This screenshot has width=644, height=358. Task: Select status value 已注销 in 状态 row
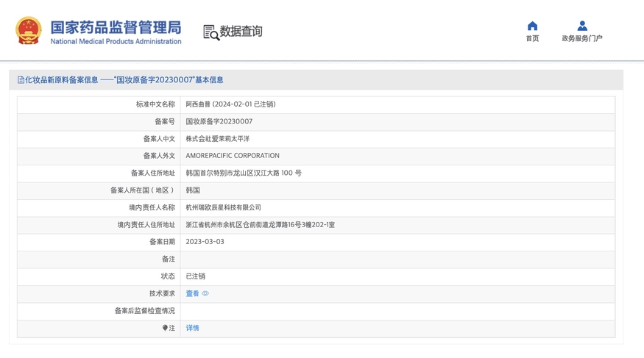195,276
